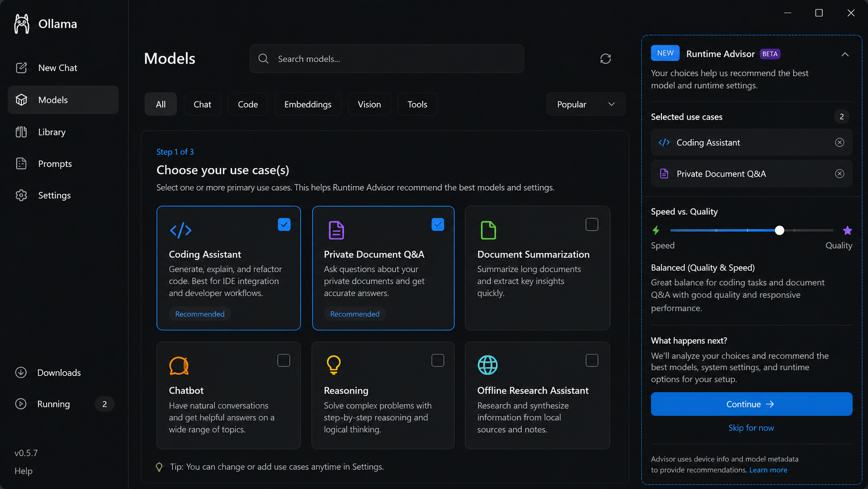Click the green Speed lightning bolt icon
This screenshot has height=489, width=868.
(656, 230)
